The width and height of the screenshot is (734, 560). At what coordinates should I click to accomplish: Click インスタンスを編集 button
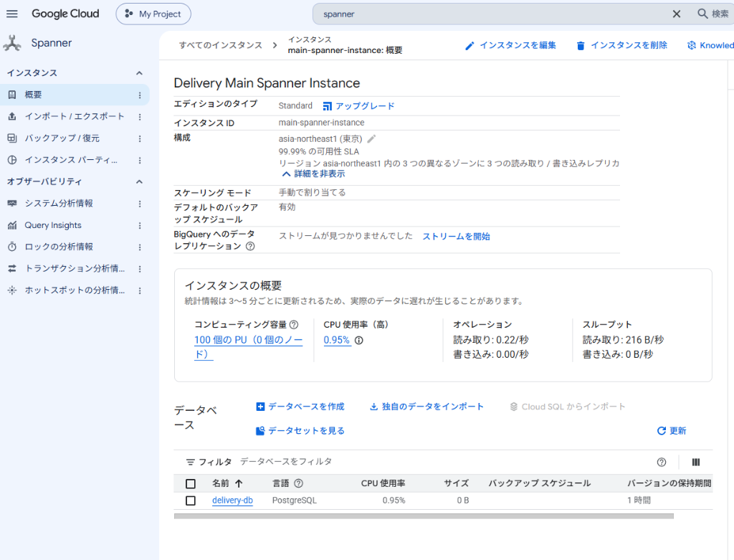tap(510, 45)
